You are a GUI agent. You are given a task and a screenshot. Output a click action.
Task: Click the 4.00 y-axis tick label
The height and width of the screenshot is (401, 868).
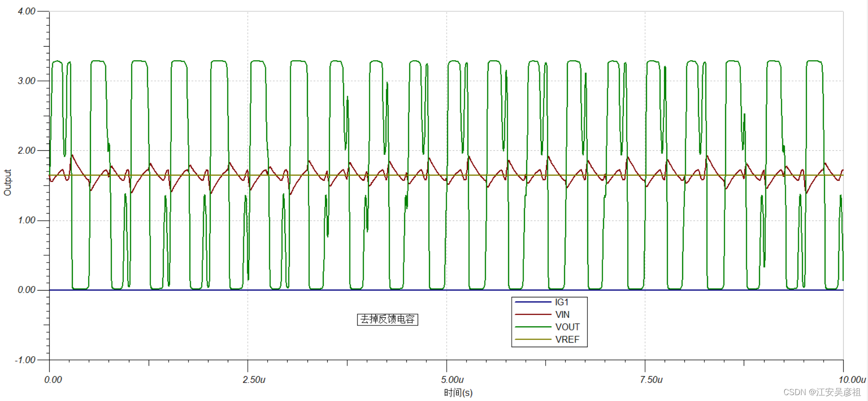click(x=27, y=11)
